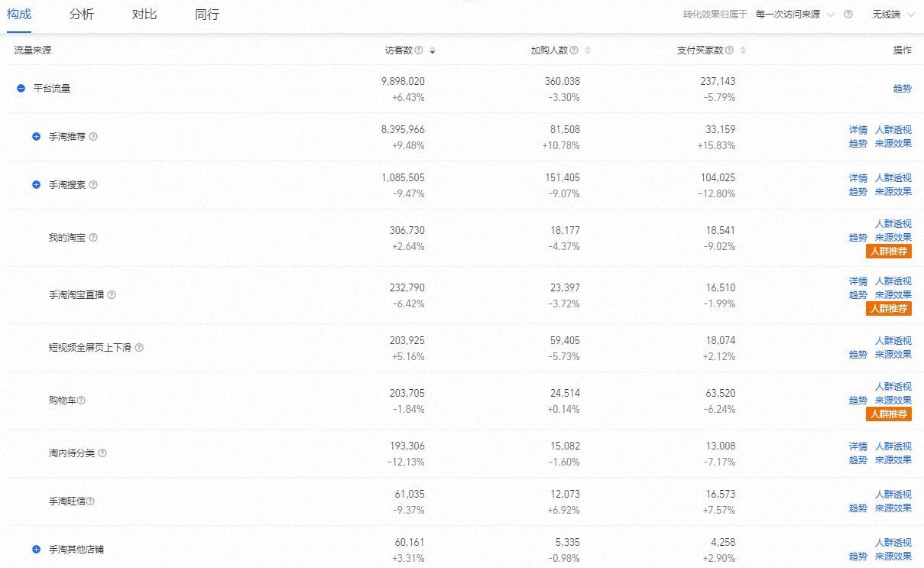The height and width of the screenshot is (568, 924).
Task: Click help icon next to 手淘搜索
Action: [x=93, y=185]
